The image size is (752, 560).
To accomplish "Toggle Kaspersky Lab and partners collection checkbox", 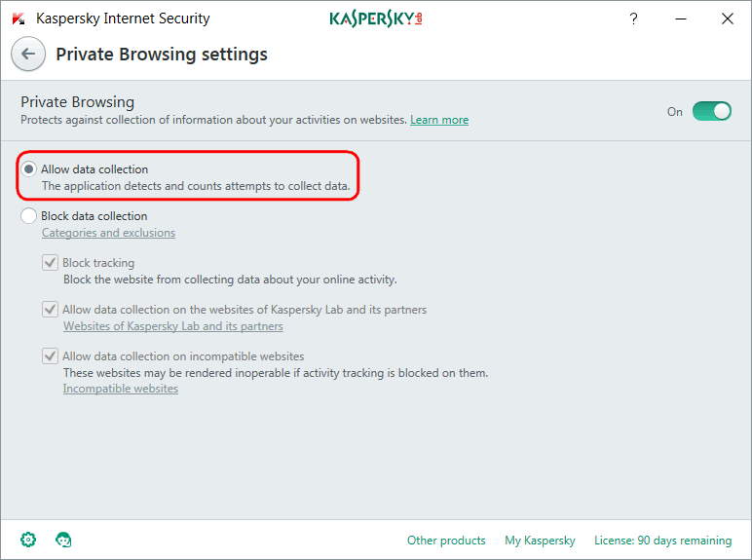I will coord(51,310).
